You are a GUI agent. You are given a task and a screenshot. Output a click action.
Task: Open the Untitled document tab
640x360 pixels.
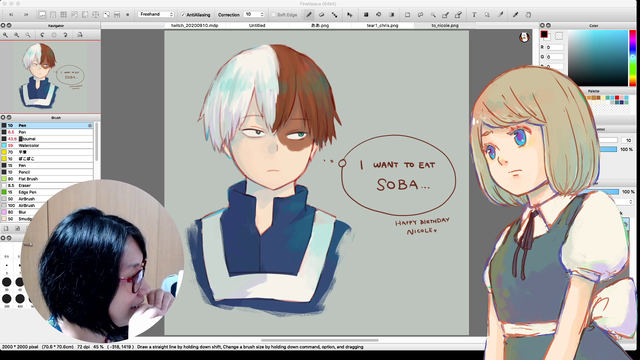point(257,25)
